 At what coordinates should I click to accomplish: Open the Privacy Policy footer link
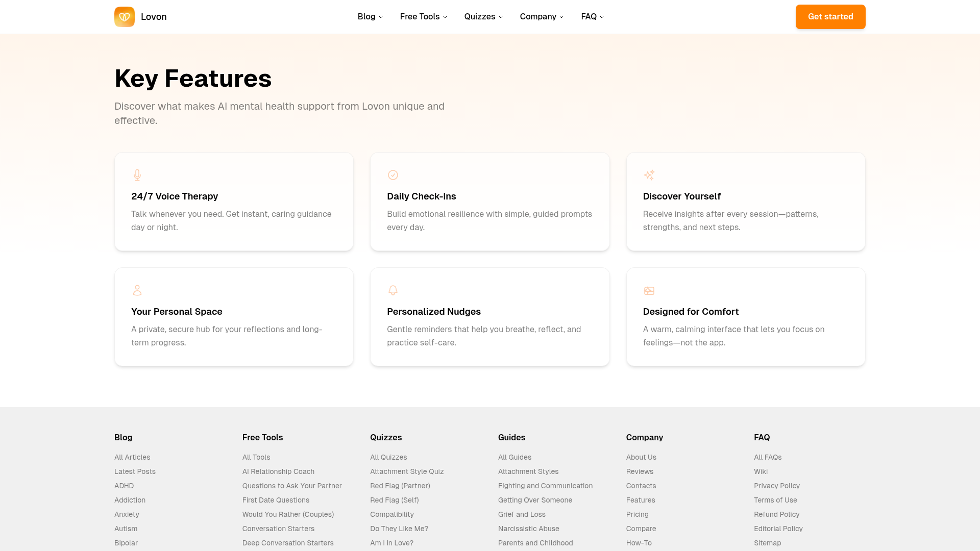[x=777, y=486]
